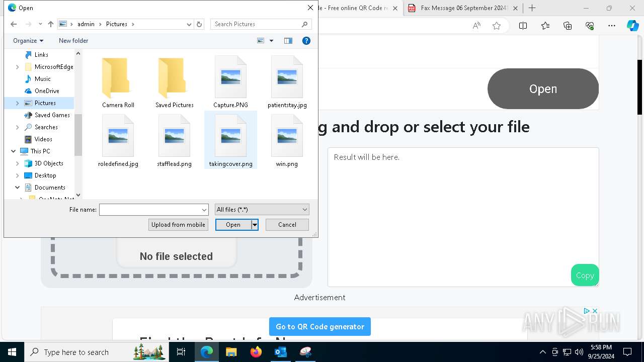Viewport: 644px width, 362px height.
Task: Select the takingcover.png file
Action: (x=230, y=141)
